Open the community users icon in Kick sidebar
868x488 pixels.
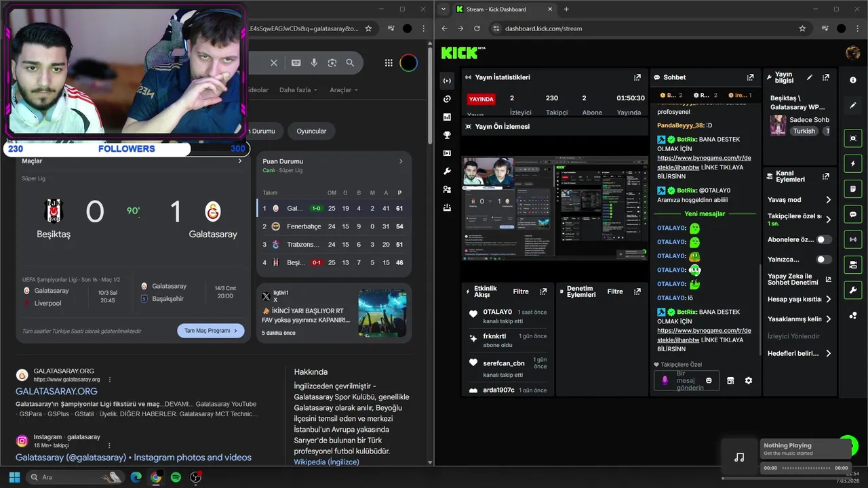coord(447,190)
